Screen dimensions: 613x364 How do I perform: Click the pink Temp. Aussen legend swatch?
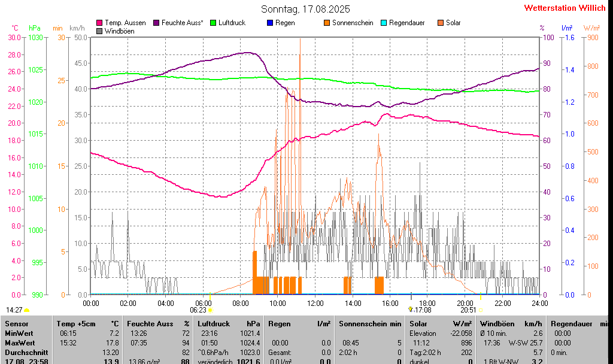pyautogui.click(x=99, y=23)
